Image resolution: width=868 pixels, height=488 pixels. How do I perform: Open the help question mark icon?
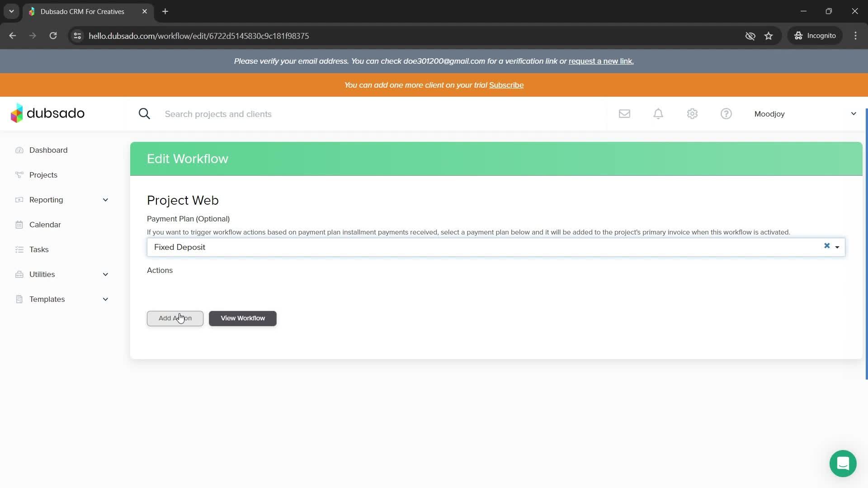click(726, 114)
